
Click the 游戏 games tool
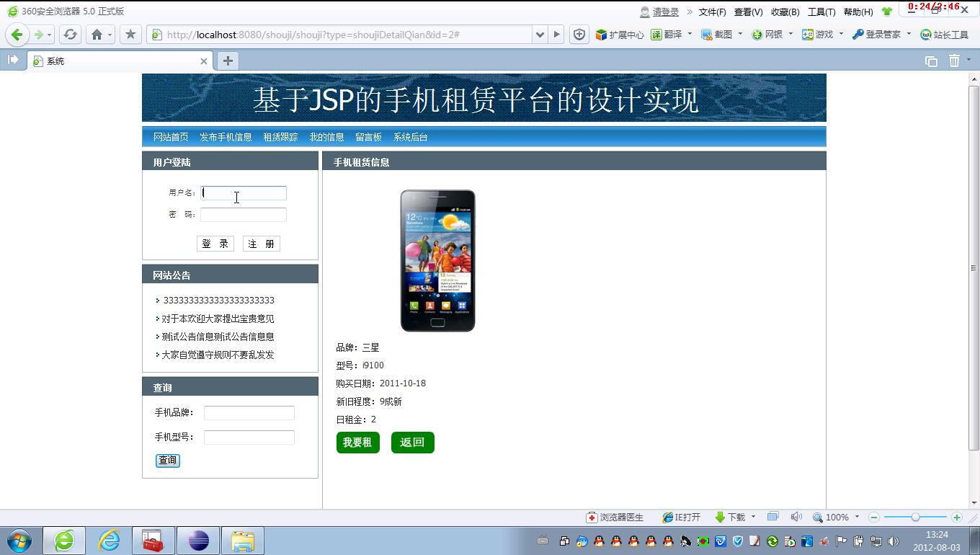click(x=818, y=35)
